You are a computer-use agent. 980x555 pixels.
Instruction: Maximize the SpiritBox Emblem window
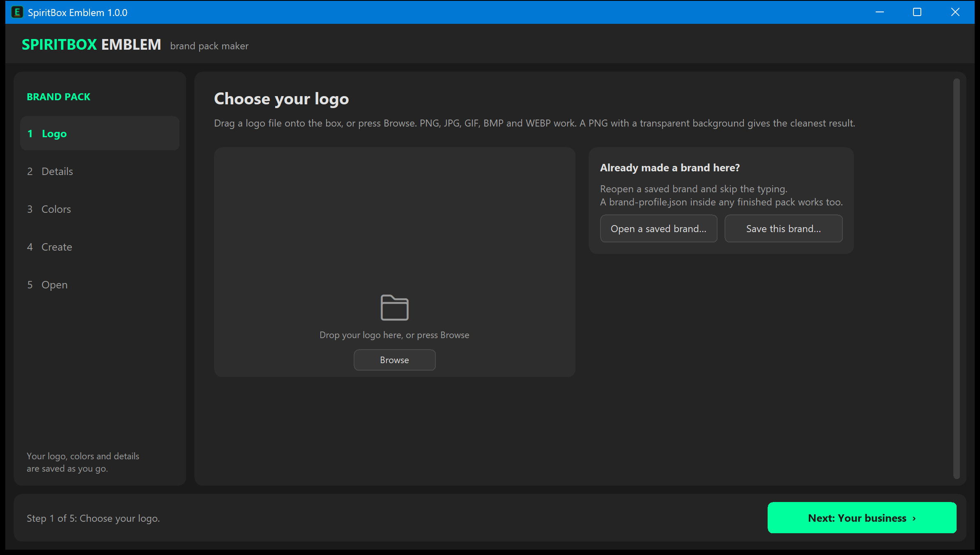(x=917, y=12)
